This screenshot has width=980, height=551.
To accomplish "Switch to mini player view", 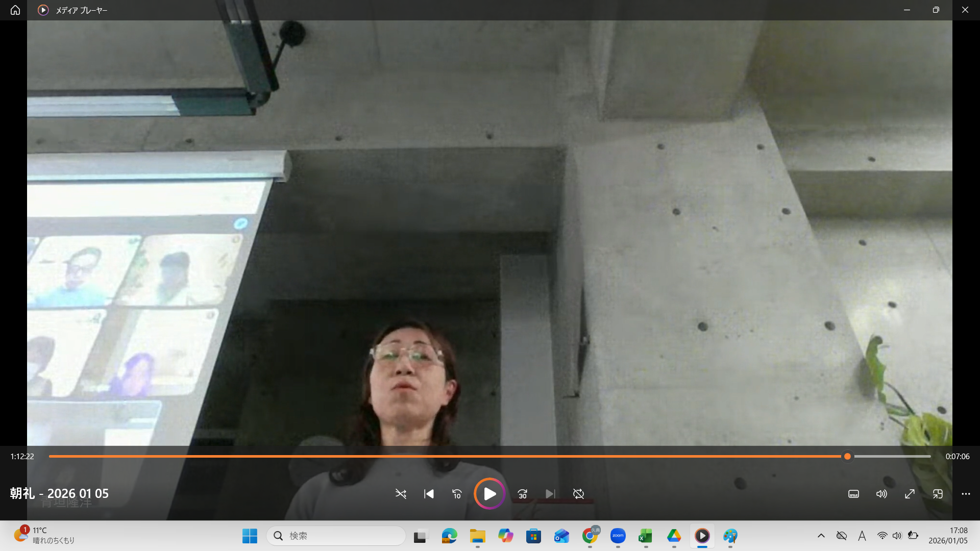I will (938, 494).
